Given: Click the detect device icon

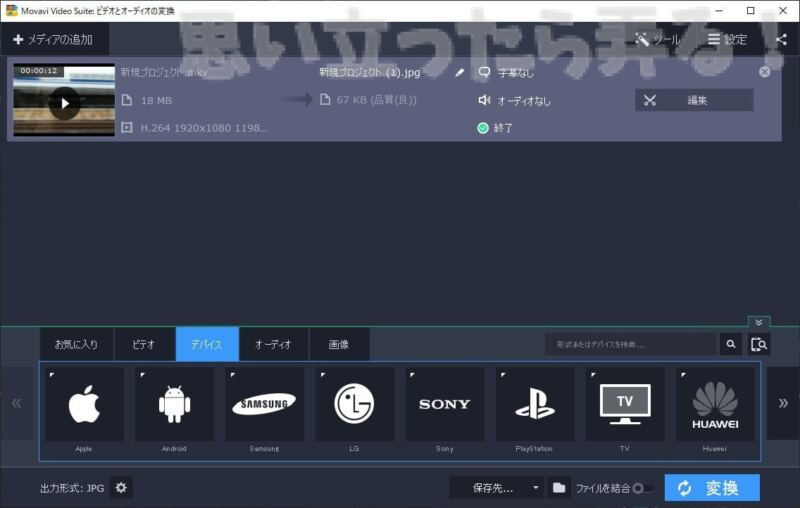Looking at the screenshot, I should point(759,344).
